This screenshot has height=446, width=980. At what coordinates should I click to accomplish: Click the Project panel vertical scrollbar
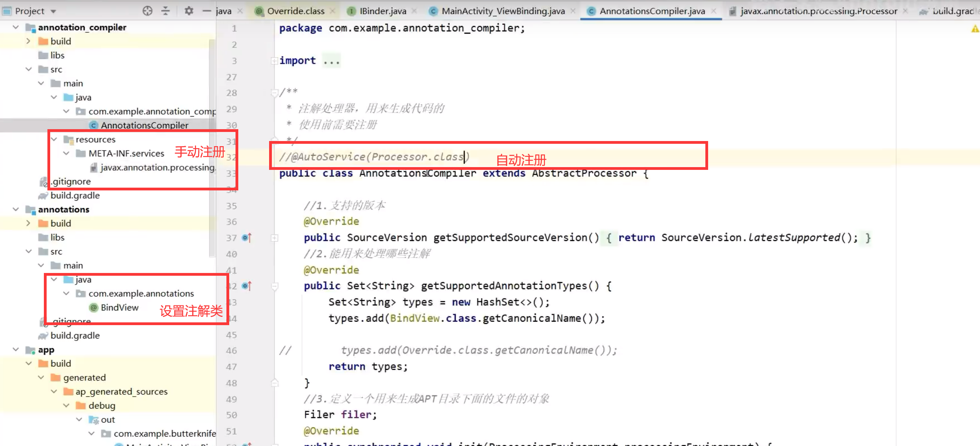212,148
